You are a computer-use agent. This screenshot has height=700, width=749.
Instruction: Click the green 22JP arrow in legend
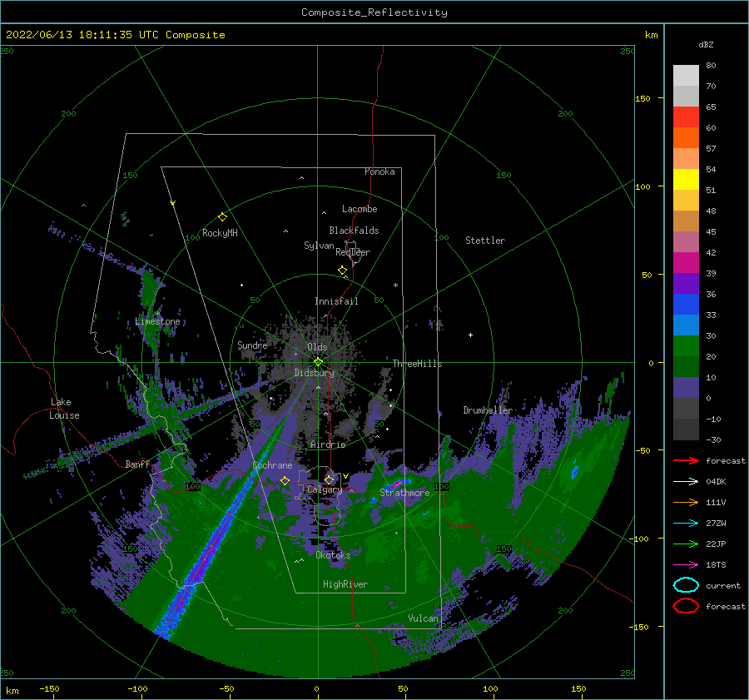(686, 544)
